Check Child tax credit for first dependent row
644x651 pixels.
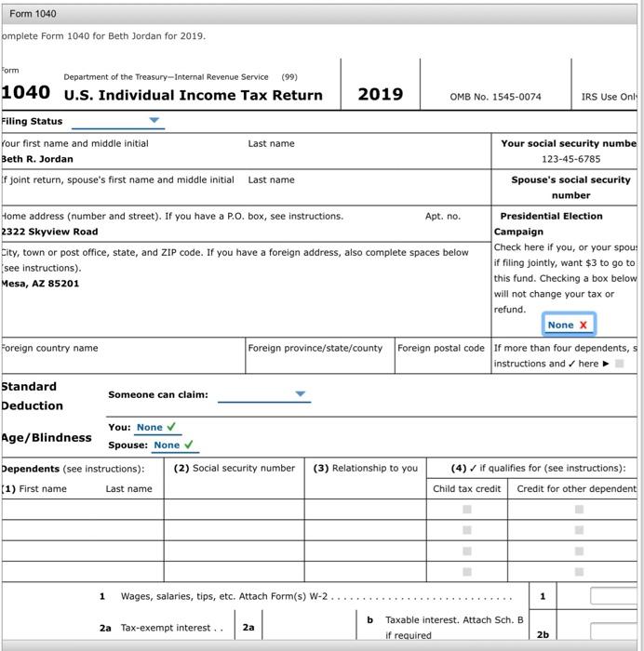pyautogui.click(x=467, y=510)
